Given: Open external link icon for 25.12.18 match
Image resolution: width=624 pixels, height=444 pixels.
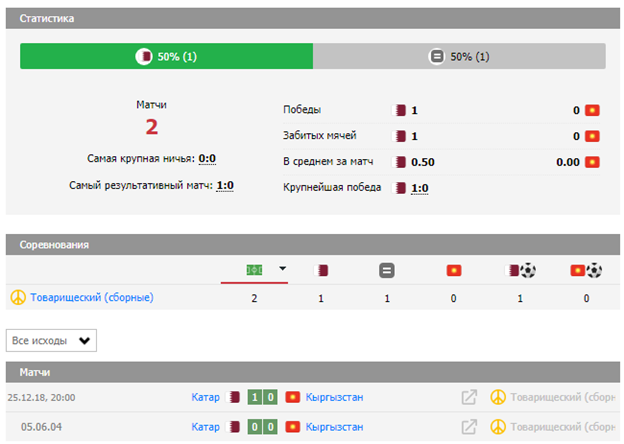Looking at the screenshot, I should point(468,397).
